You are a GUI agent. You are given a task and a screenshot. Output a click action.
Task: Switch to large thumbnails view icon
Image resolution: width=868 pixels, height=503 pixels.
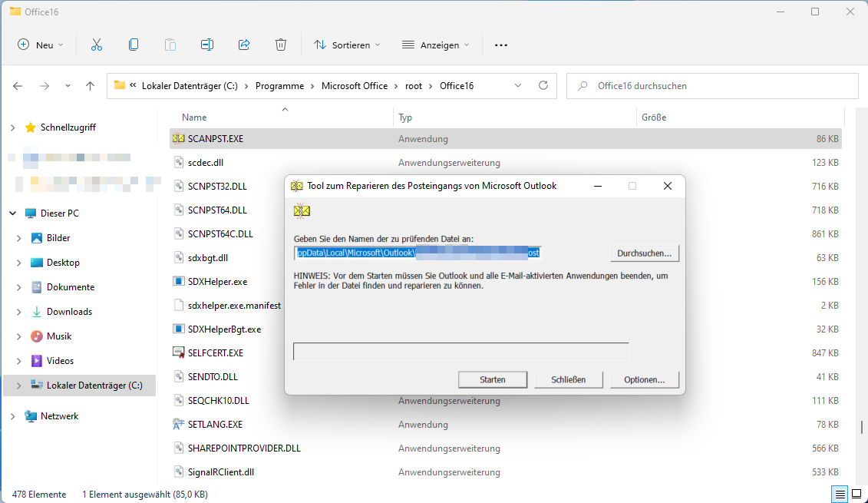[856, 494]
